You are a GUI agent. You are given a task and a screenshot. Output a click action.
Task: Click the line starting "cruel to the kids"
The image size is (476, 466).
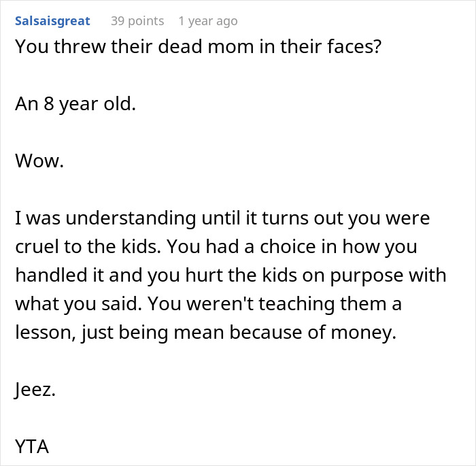pyautogui.click(x=216, y=246)
